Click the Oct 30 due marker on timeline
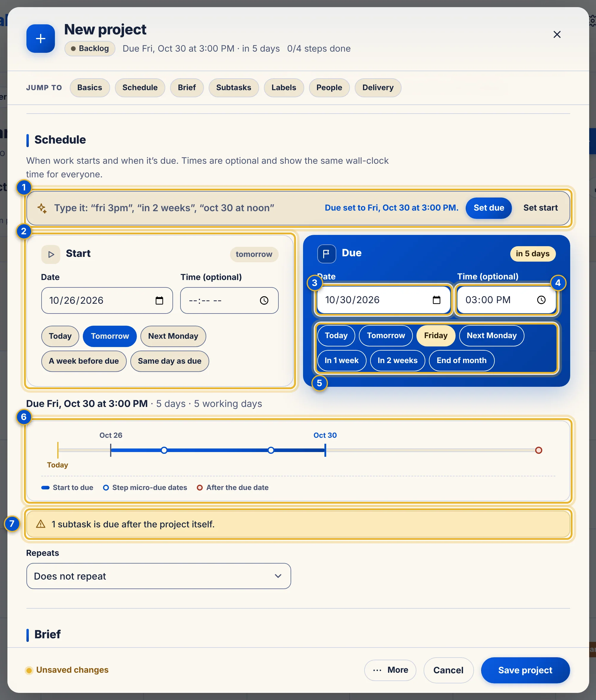 pyautogui.click(x=325, y=451)
